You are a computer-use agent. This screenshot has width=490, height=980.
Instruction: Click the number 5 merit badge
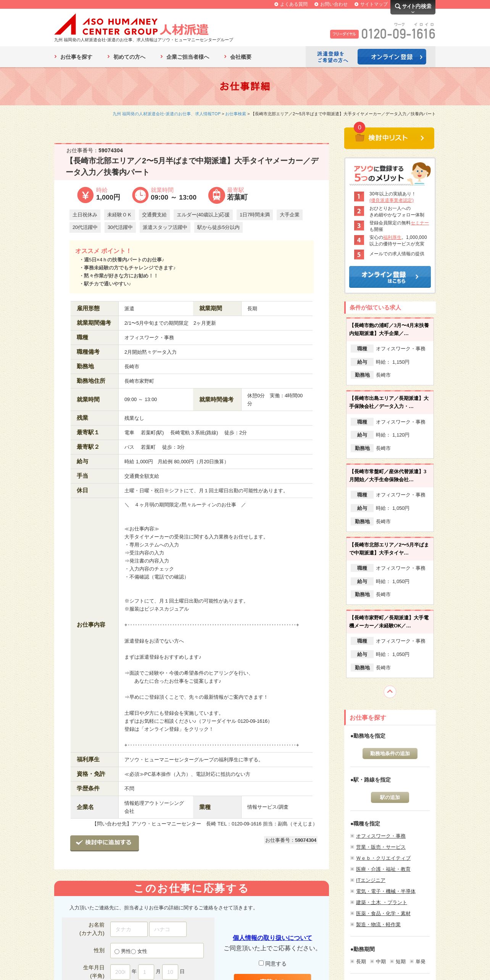tap(359, 255)
